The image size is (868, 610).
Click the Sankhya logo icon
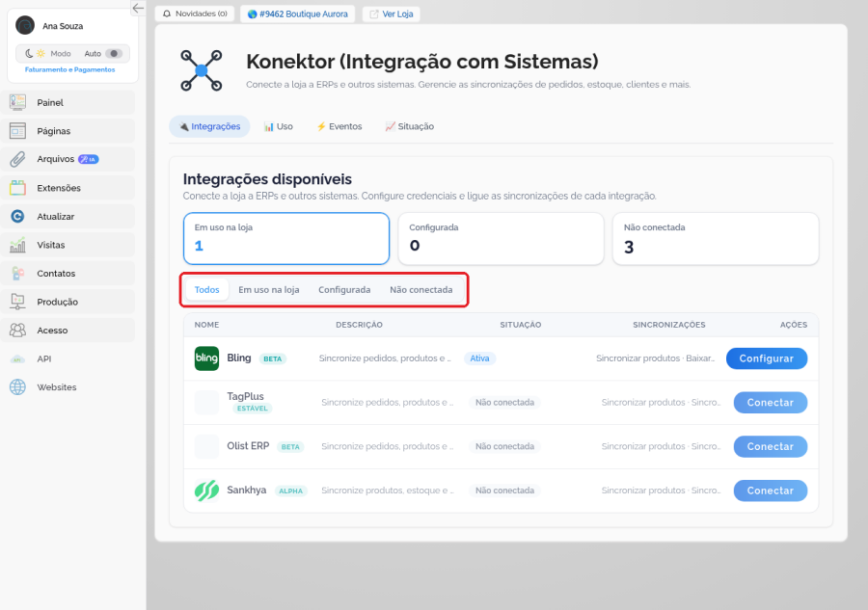[206, 491]
